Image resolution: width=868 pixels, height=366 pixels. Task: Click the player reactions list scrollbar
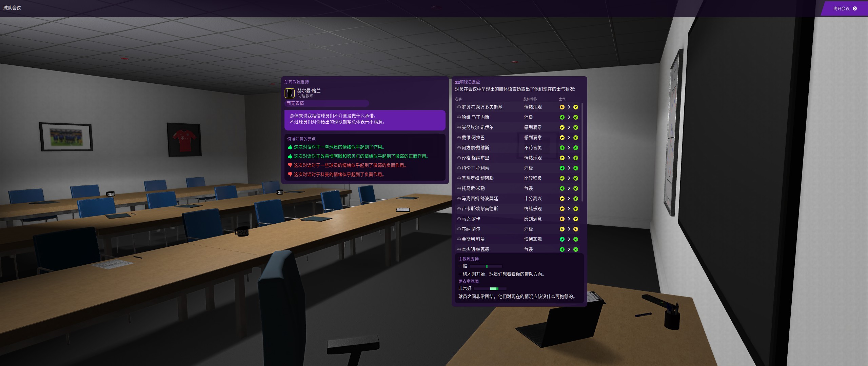582,152
